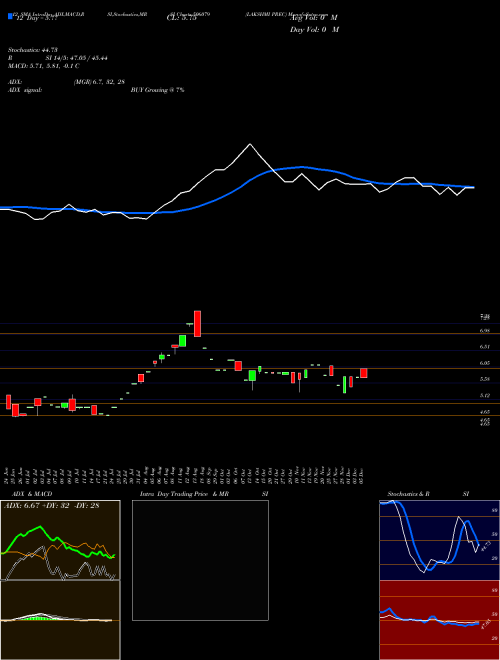
Task: Open the MACD histogram chart panel
Action: click(x=61, y=620)
